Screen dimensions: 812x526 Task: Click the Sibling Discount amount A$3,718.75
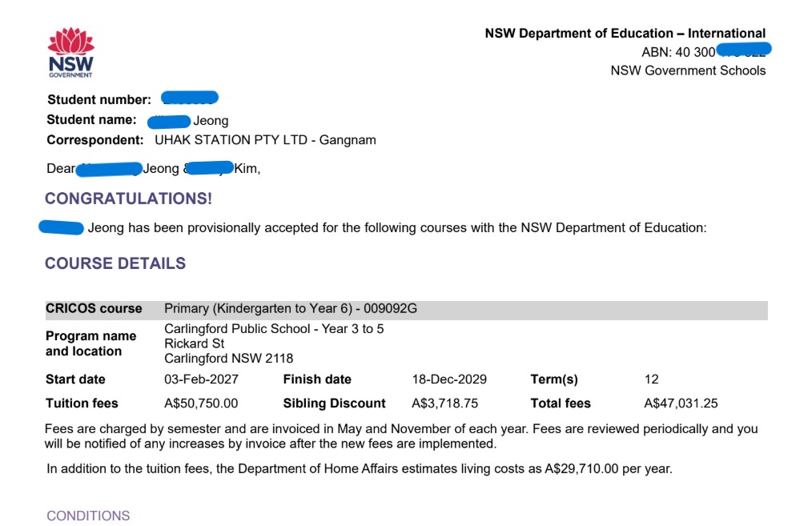(x=445, y=404)
